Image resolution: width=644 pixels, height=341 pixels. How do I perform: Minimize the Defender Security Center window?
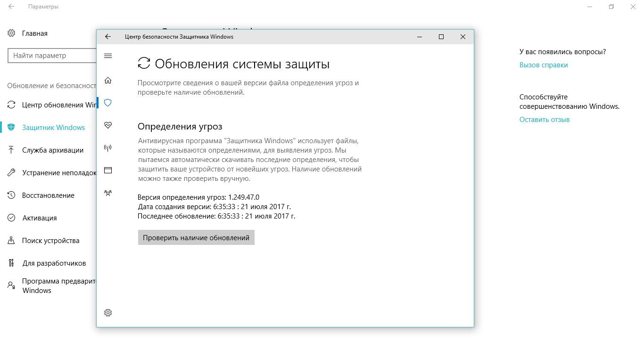pyautogui.click(x=420, y=37)
